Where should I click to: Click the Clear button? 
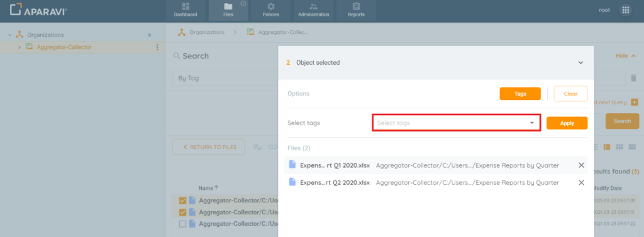pyautogui.click(x=570, y=94)
